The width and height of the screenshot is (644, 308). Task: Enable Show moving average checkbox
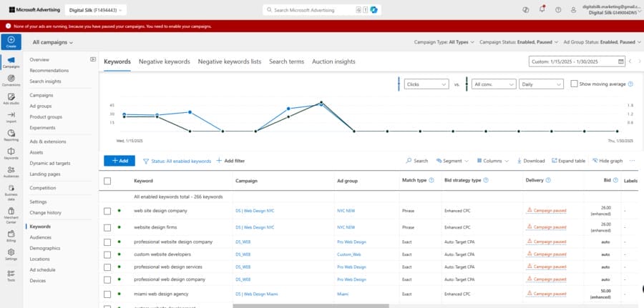pos(574,84)
